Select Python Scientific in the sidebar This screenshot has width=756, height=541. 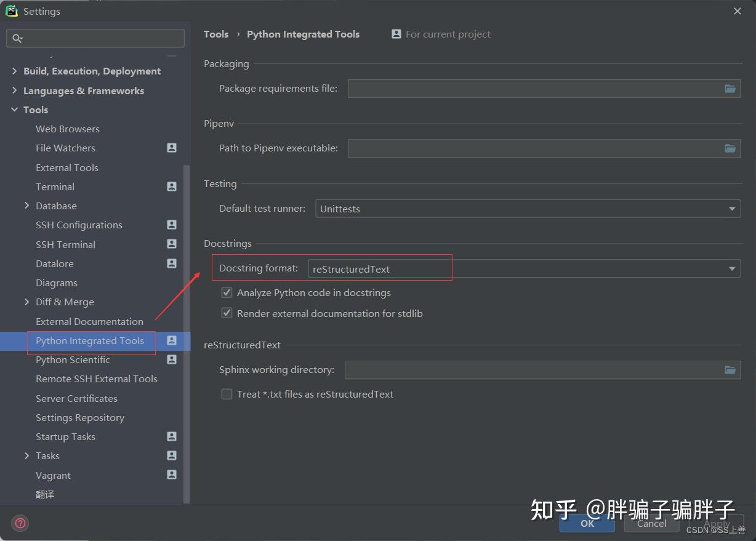pos(73,359)
